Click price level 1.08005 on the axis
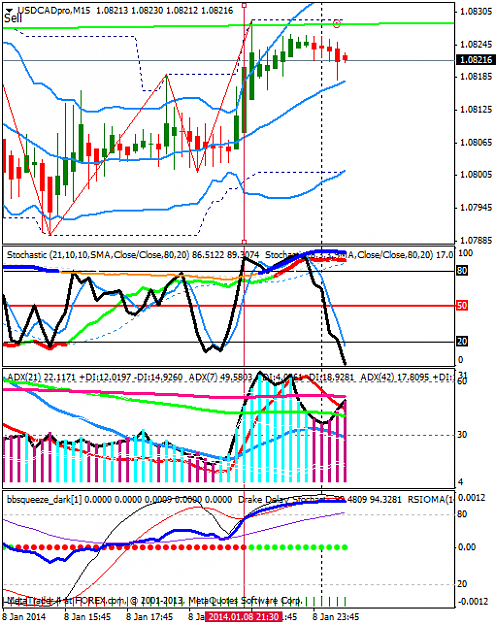The height and width of the screenshot is (625, 496). [x=476, y=175]
